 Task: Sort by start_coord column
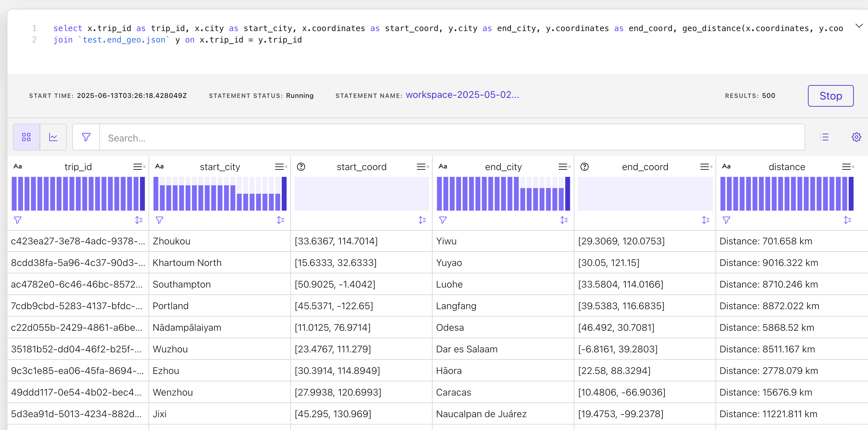(422, 220)
